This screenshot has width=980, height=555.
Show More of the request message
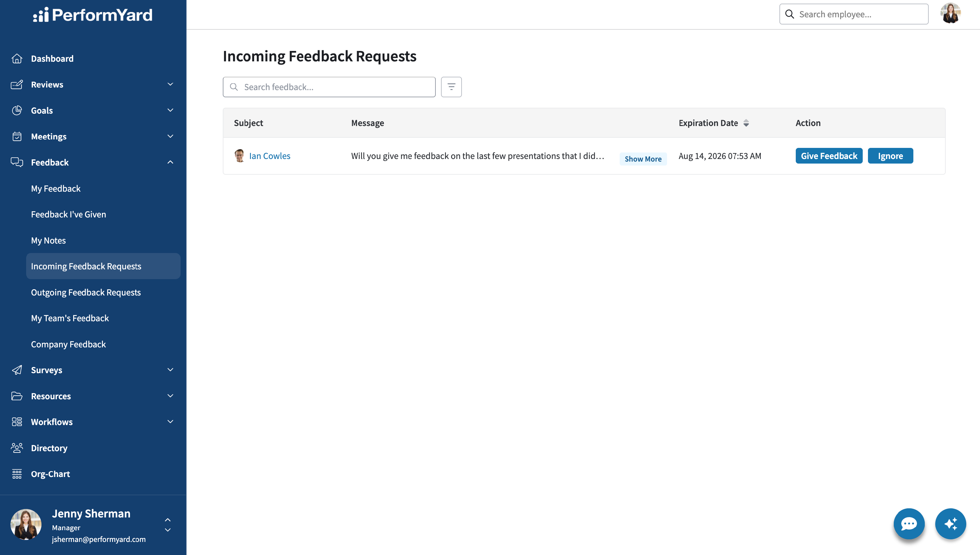[x=643, y=159]
